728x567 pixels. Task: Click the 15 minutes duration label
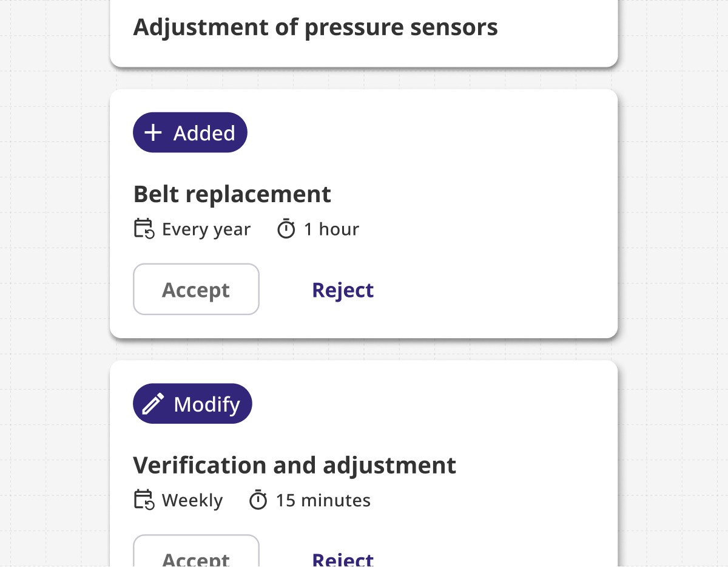[x=323, y=500]
